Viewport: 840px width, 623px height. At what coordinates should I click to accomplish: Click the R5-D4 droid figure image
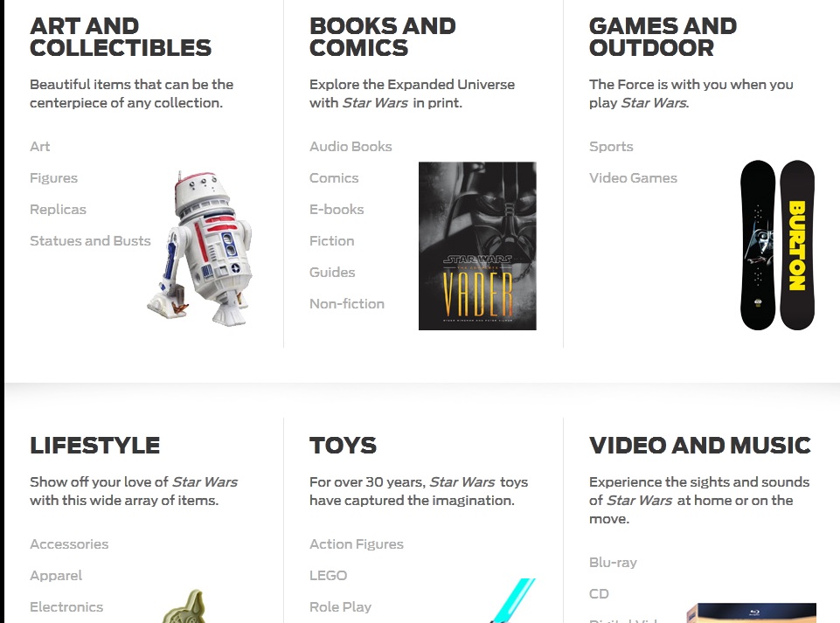(x=199, y=248)
